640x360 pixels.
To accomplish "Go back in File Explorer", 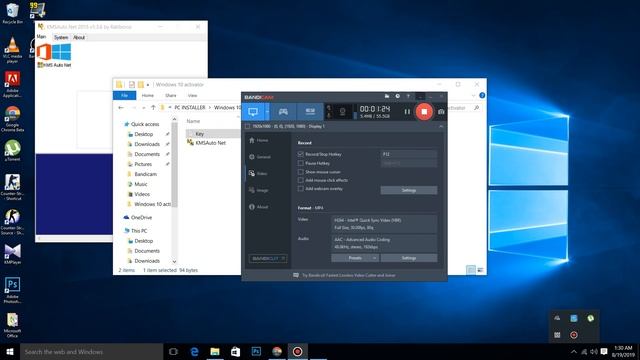I will [121, 108].
